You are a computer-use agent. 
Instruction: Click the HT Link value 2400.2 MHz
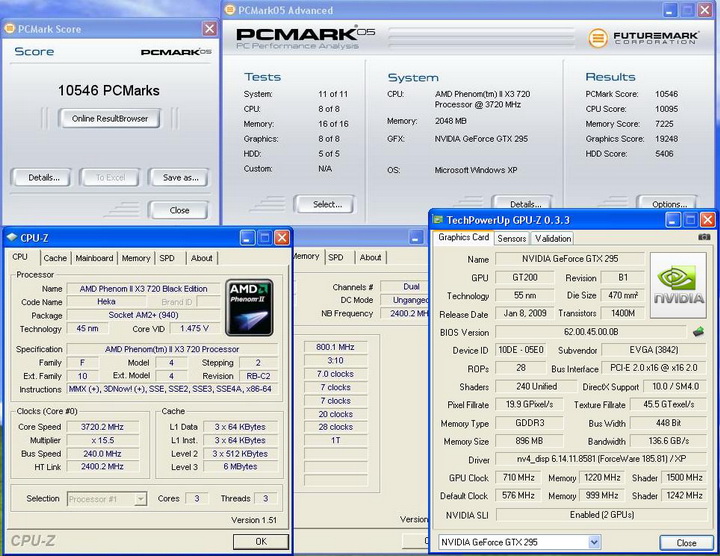click(102, 466)
